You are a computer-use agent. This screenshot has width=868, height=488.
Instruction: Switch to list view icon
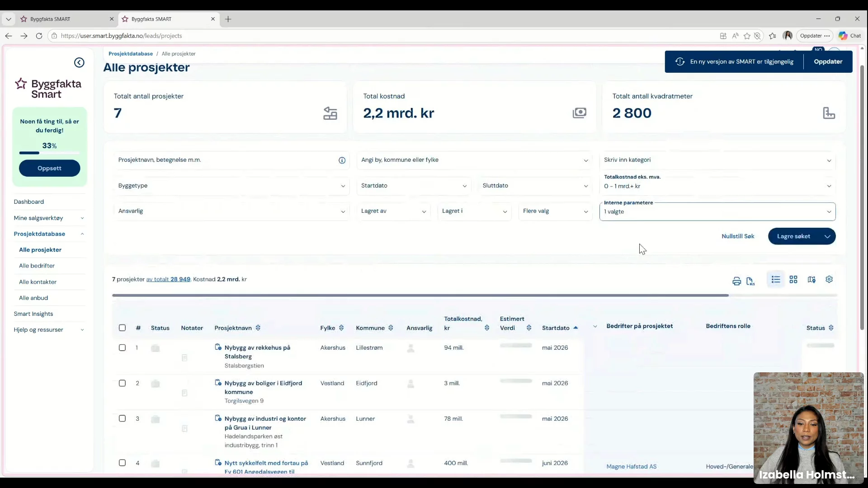[x=776, y=280]
